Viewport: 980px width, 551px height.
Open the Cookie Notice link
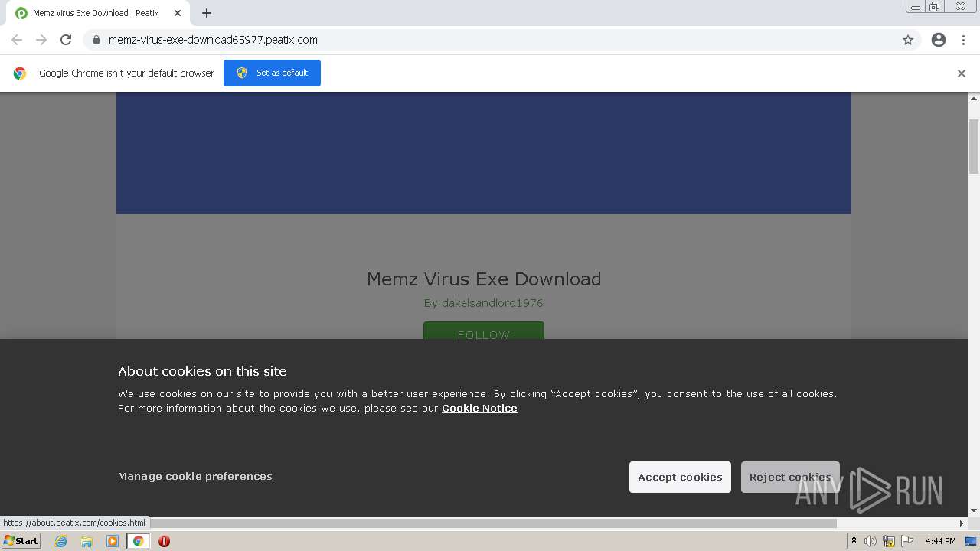click(x=479, y=409)
